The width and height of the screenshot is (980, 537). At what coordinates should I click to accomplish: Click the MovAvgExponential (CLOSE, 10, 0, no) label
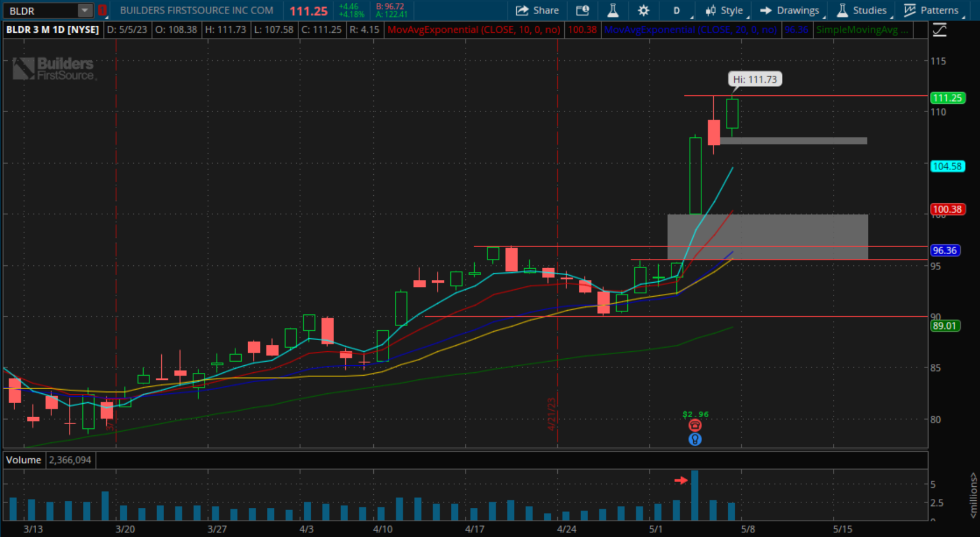[x=474, y=29]
